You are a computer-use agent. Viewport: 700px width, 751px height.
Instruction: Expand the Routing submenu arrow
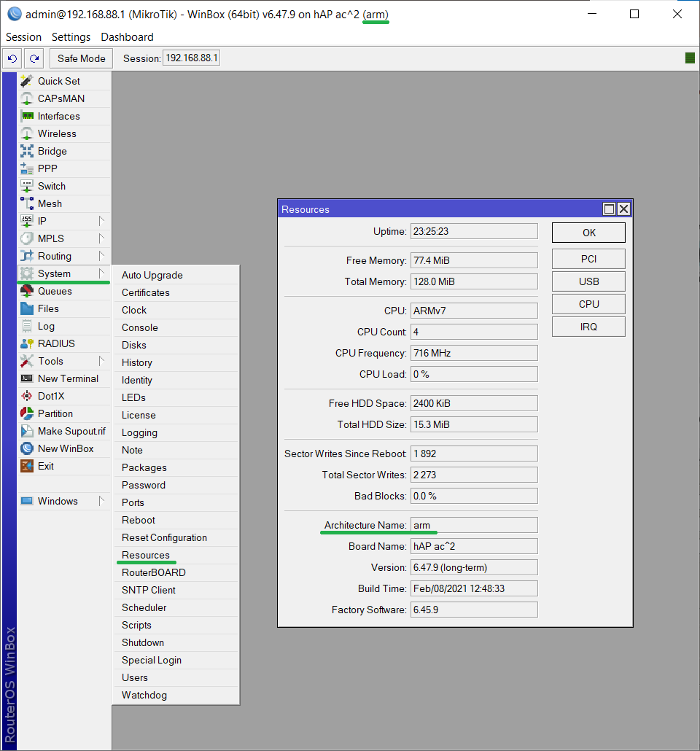(101, 256)
